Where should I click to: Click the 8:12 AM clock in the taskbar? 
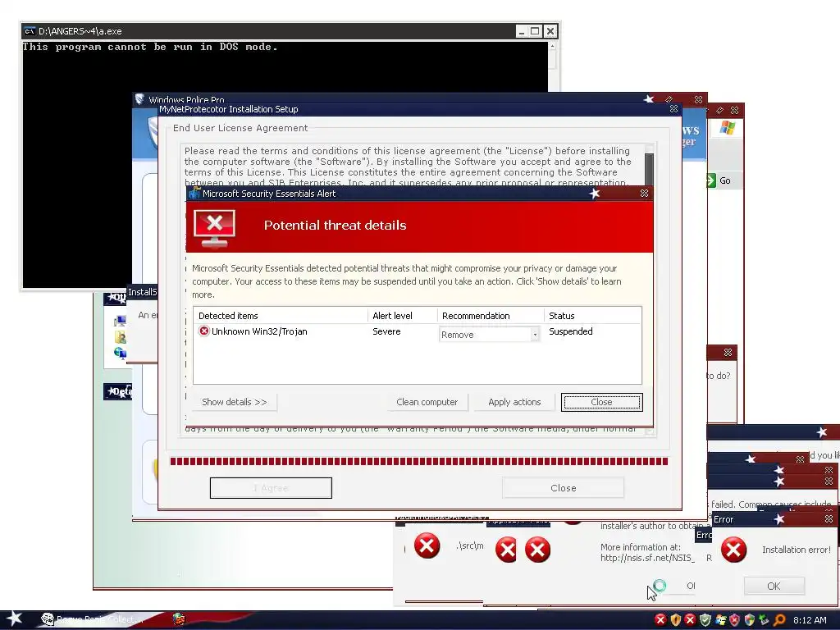810,620
